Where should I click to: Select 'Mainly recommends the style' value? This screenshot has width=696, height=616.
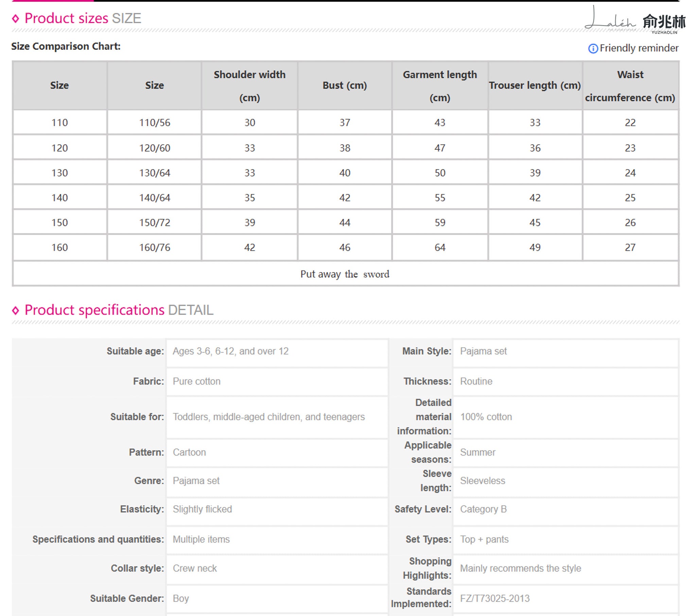[521, 568]
